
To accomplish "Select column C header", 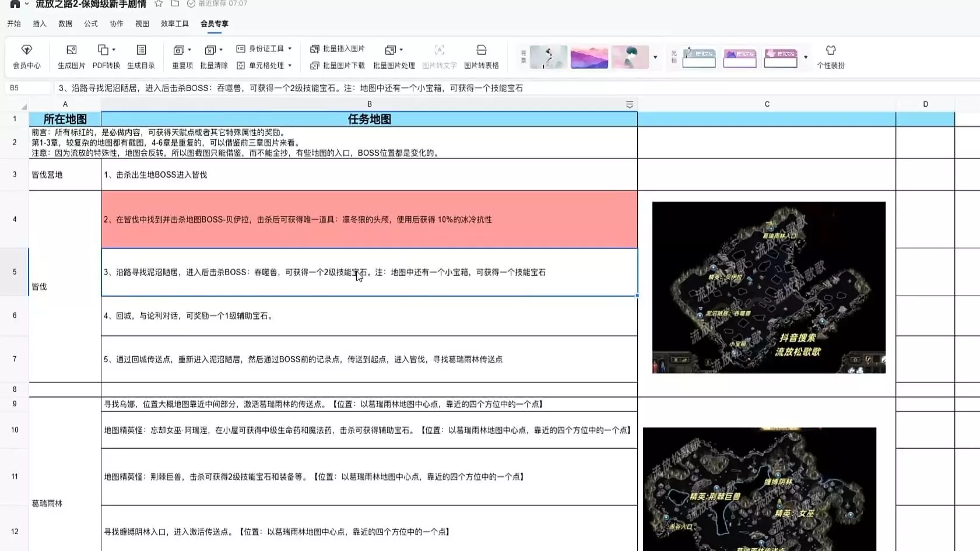I will tap(767, 104).
